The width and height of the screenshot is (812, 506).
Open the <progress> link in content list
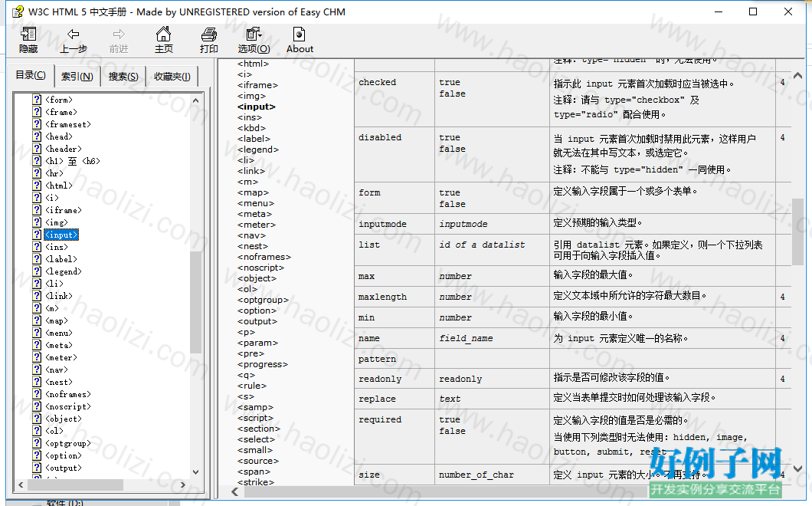pos(263,364)
